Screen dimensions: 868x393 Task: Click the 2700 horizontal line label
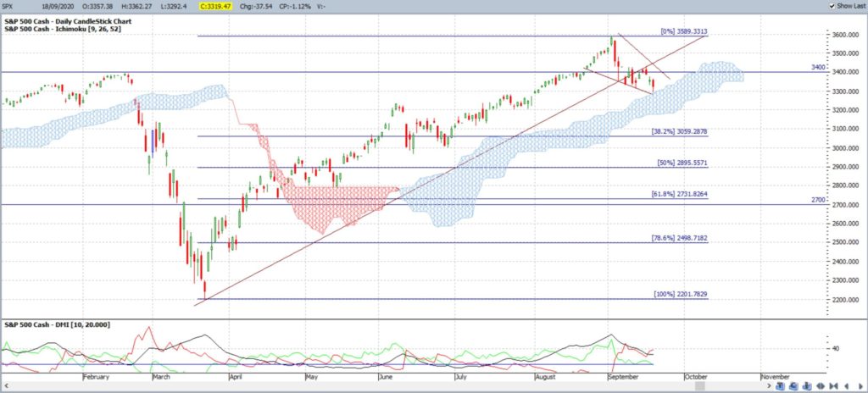pyautogui.click(x=818, y=200)
